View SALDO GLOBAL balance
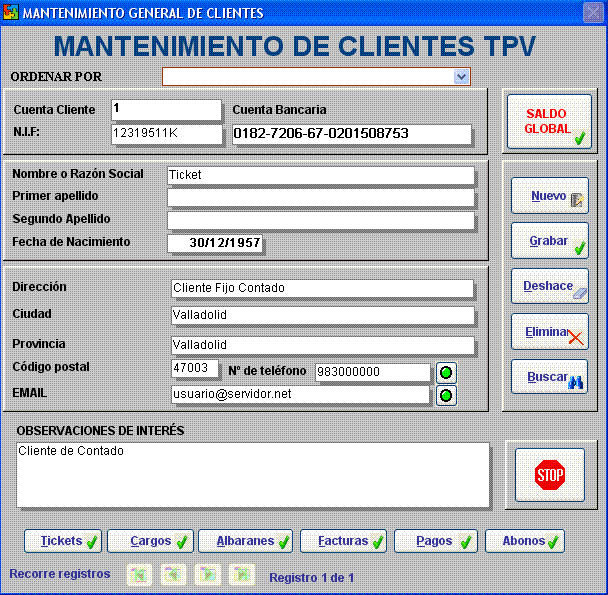Image resolution: width=608 pixels, height=595 pixels. [549, 122]
